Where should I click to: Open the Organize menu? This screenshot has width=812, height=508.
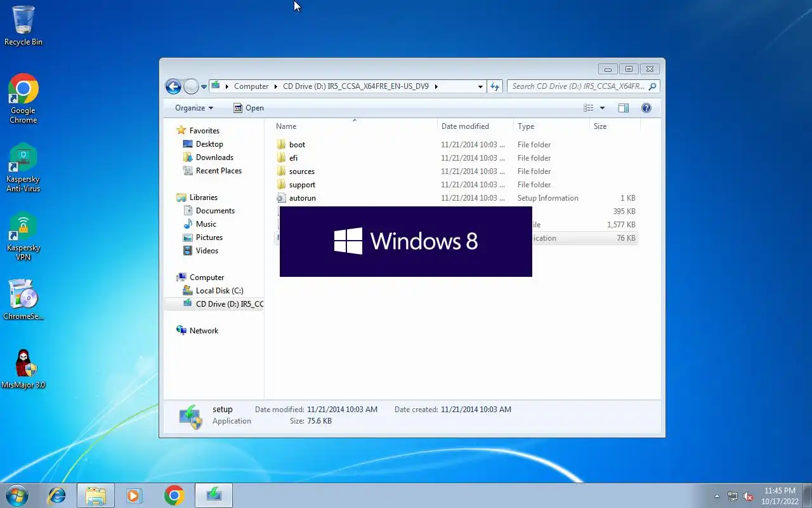194,108
